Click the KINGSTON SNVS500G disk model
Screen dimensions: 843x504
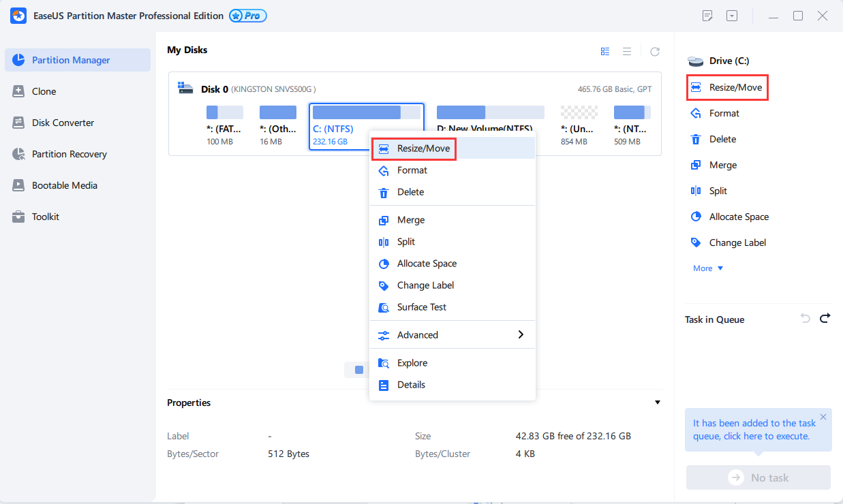(x=273, y=89)
